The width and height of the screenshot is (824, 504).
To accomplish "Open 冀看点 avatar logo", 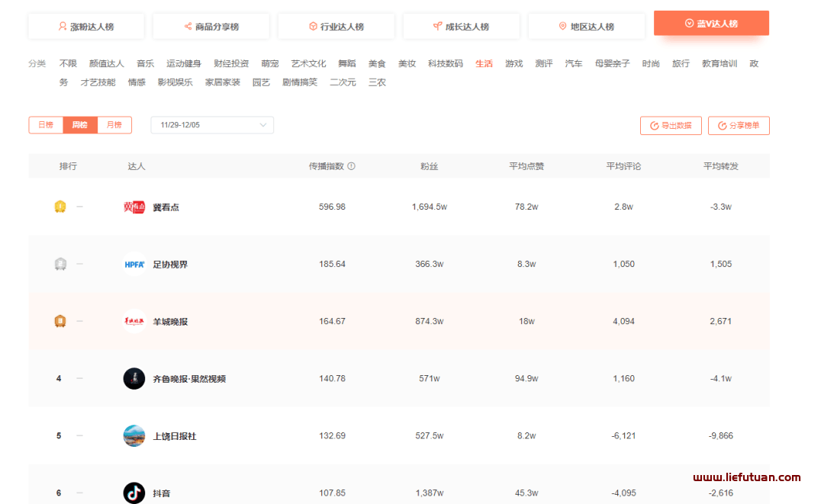I will (x=134, y=207).
